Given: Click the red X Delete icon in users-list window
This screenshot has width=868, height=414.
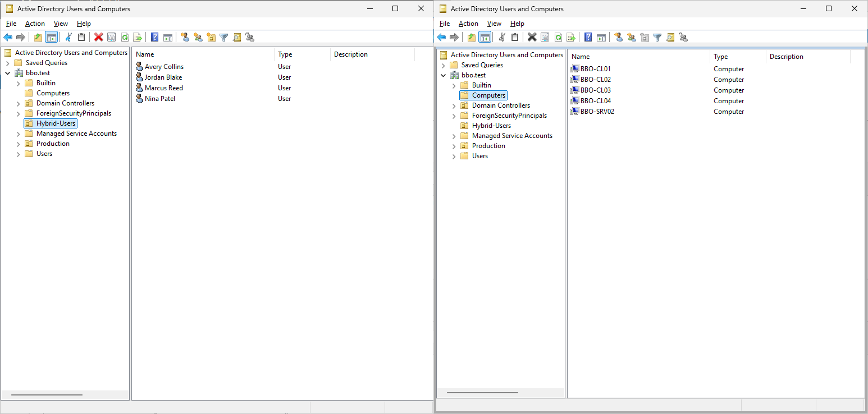Looking at the screenshot, I should pos(99,37).
